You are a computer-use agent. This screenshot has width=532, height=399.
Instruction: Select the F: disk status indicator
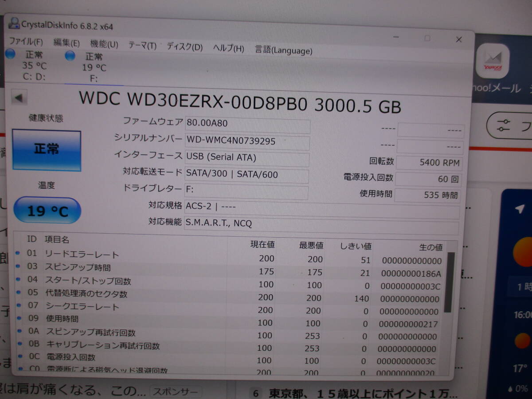point(89,67)
